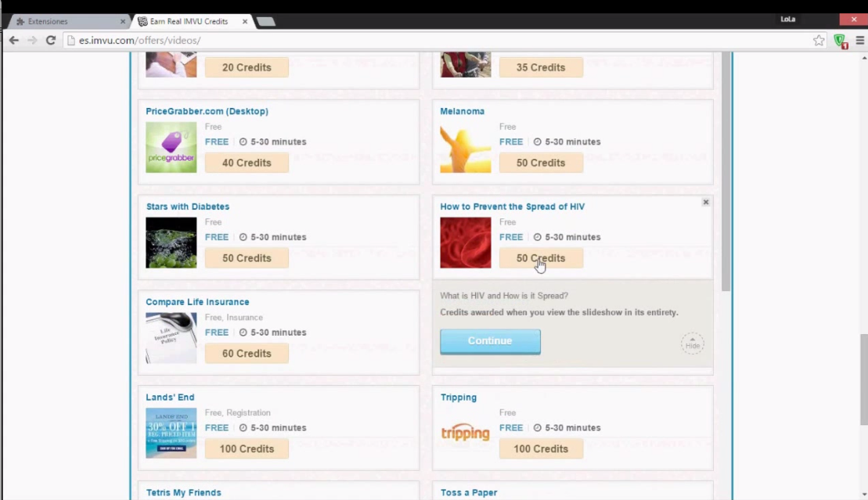Open the Tripping offer title
The image size is (868, 500).
point(459,397)
